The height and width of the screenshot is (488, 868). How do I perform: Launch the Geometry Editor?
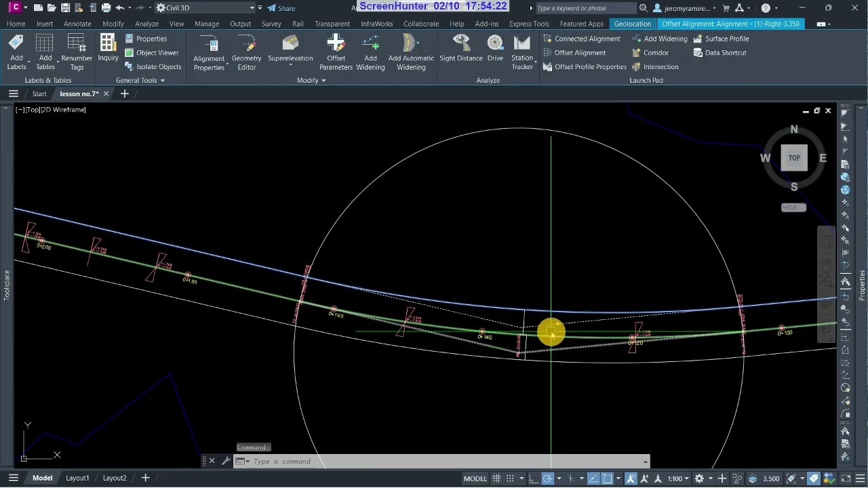point(247,52)
